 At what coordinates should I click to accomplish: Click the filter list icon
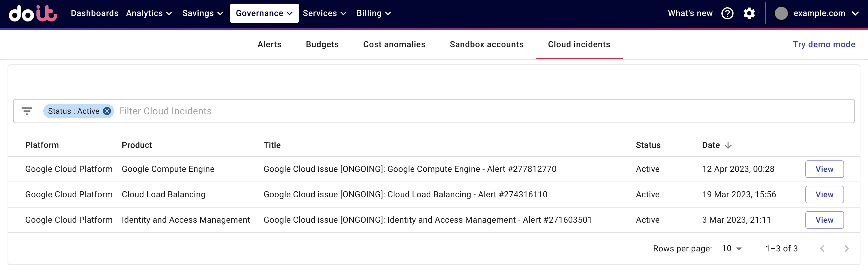click(x=27, y=111)
